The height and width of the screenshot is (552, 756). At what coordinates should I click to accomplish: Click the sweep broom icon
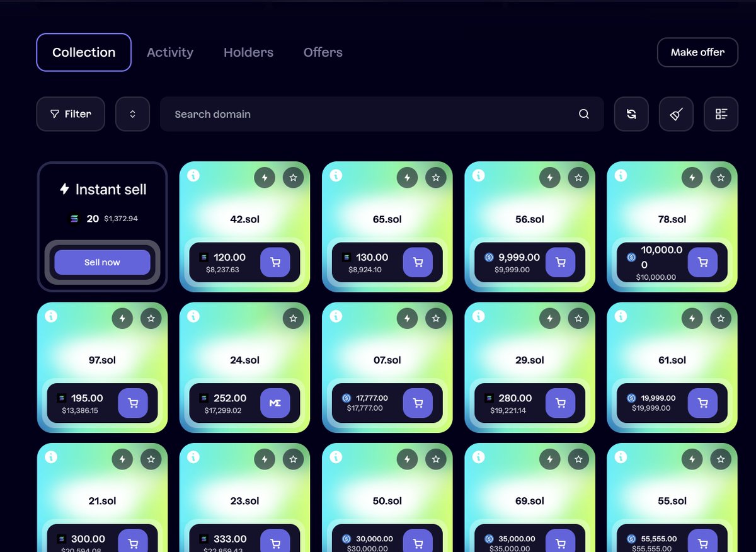(x=677, y=114)
